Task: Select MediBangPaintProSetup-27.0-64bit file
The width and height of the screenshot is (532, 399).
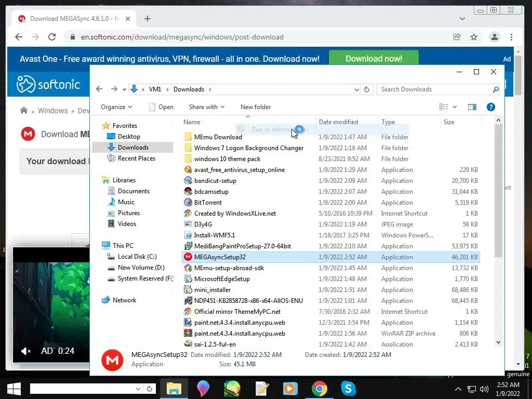Action: (x=242, y=246)
